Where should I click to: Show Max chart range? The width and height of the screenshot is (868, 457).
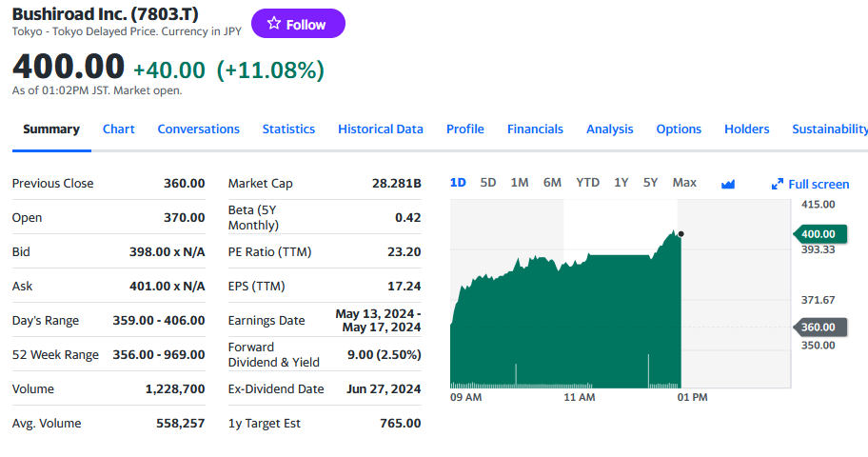click(684, 182)
